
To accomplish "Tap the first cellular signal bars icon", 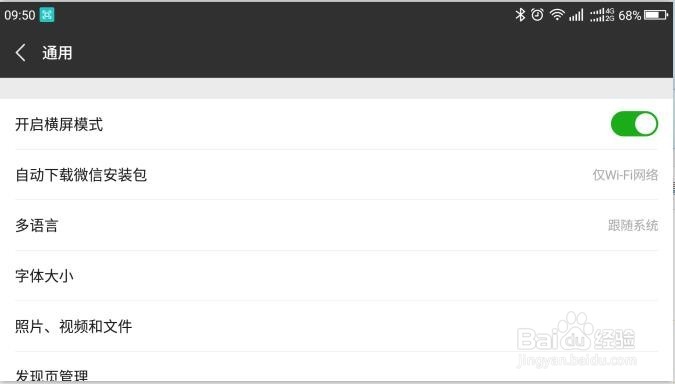I will point(576,15).
